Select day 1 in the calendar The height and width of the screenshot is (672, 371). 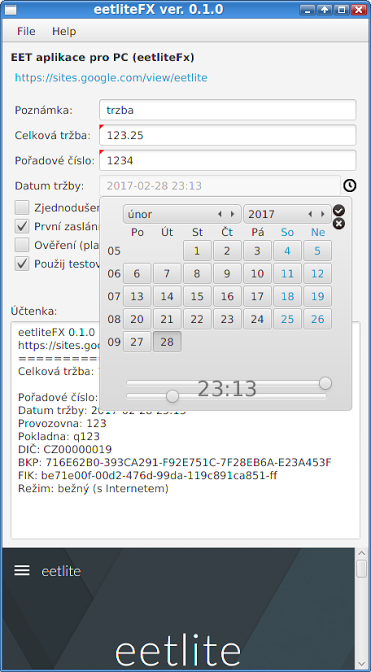coord(197,251)
